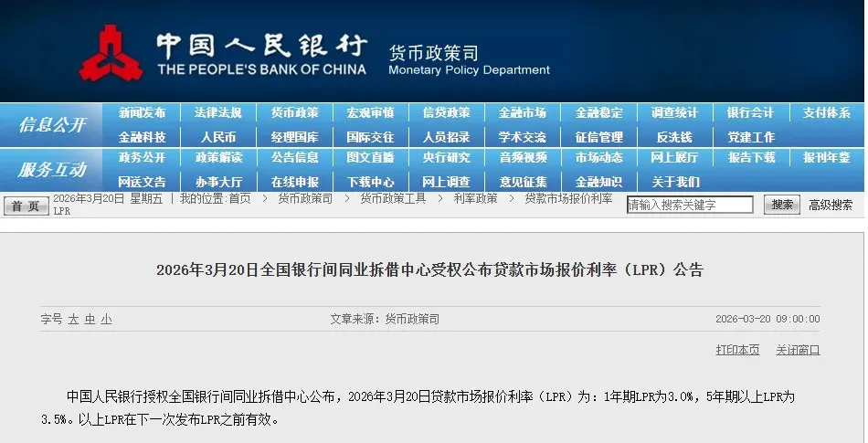Click the date text 2026年3月20日 星期五

108,198
